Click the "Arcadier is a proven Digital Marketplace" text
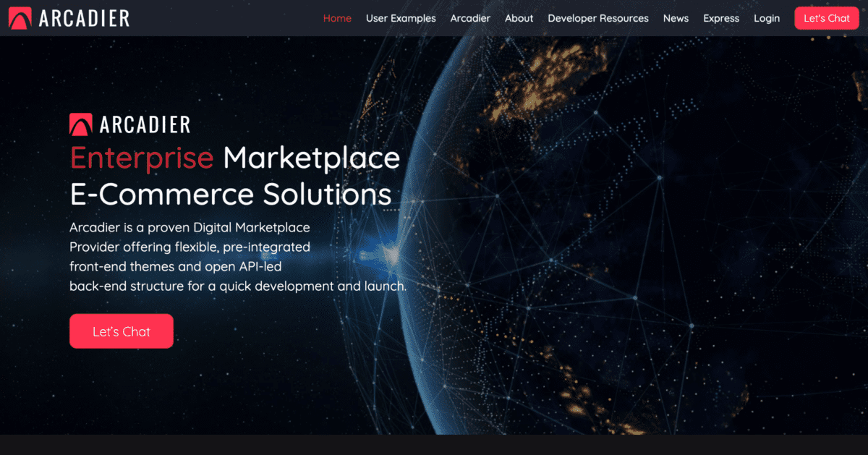The height and width of the screenshot is (455, 868). click(190, 227)
